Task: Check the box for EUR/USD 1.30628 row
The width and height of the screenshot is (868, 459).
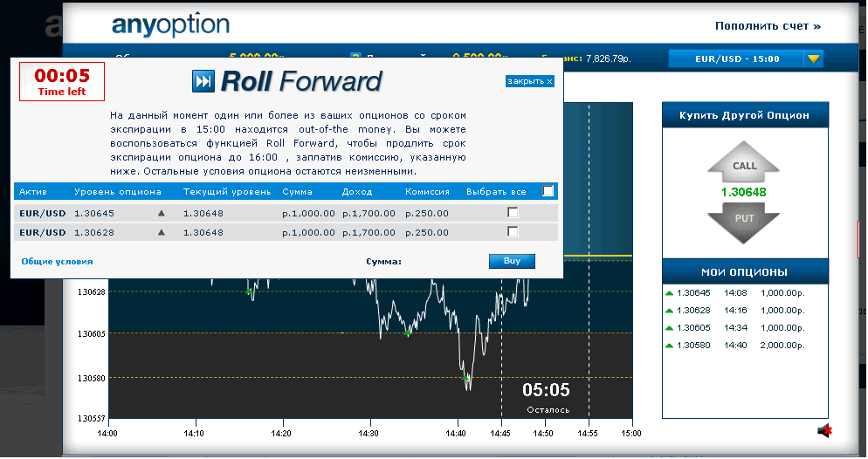Action: coord(513,232)
